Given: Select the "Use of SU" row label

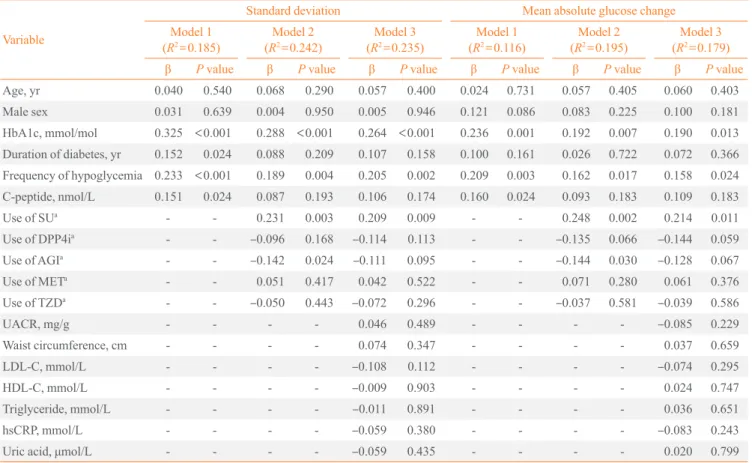Looking at the screenshot, I should coord(30,218).
